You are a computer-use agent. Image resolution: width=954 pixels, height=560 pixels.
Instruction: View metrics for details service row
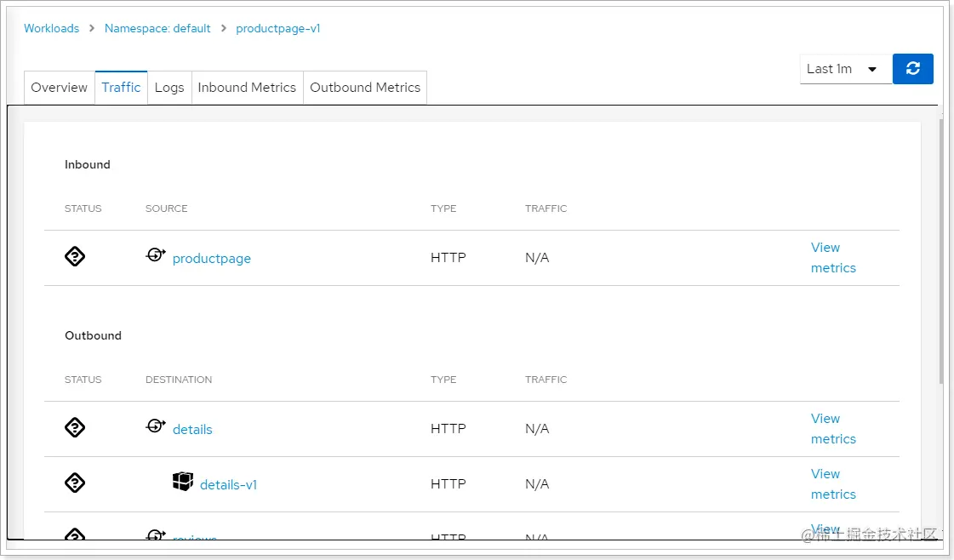point(833,429)
